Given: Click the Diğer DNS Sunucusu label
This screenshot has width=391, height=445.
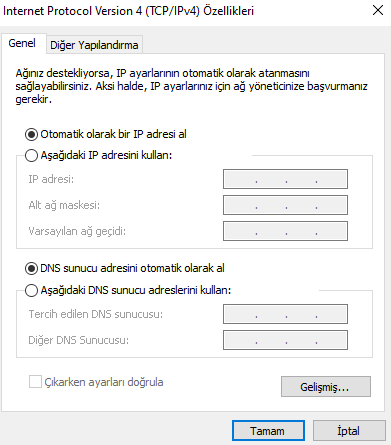Looking at the screenshot, I should click(79, 340).
